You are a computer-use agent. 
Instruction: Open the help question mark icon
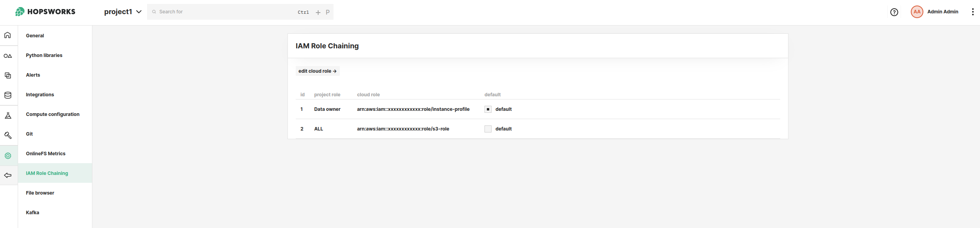point(894,12)
